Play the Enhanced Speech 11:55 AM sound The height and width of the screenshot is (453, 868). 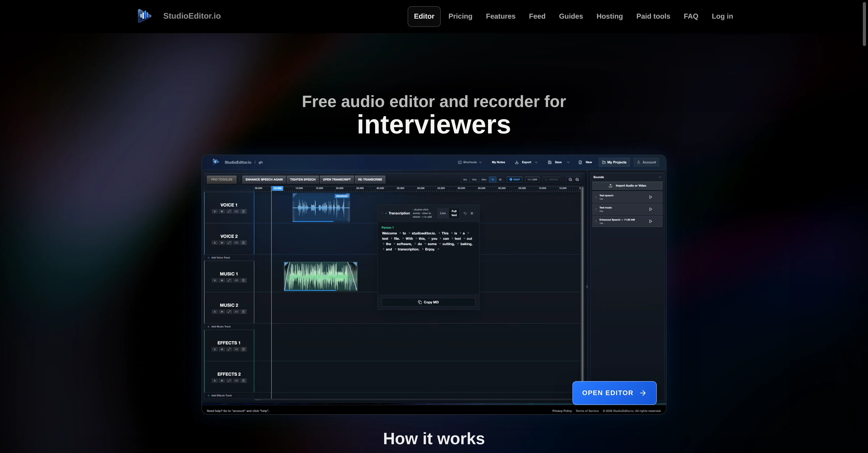[x=651, y=221]
